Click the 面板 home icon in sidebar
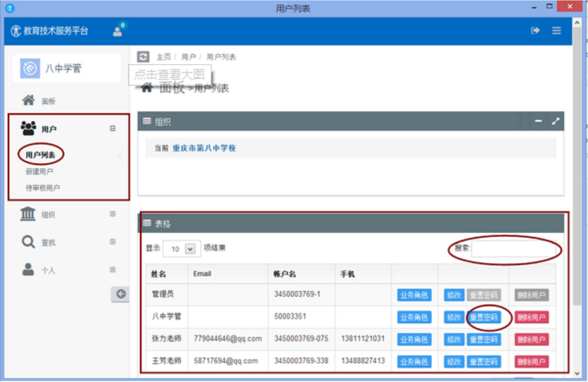The height and width of the screenshot is (382, 588). [x=29, y=101]
